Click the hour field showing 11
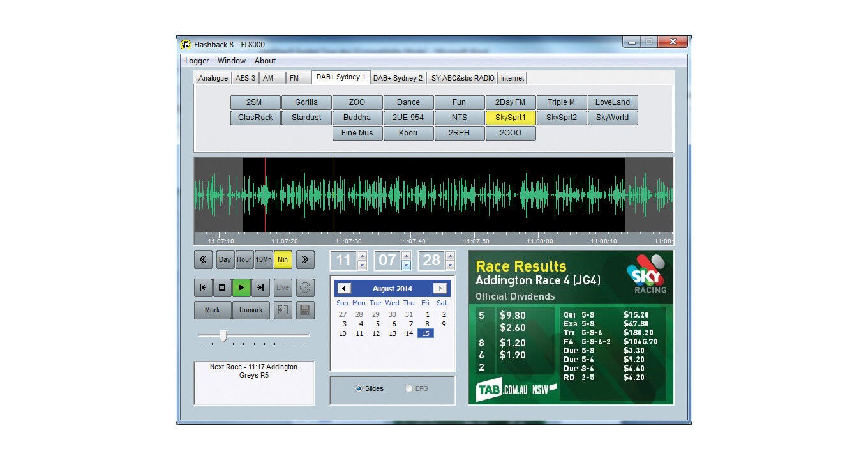868x460 pixels. tap(343, 260)
